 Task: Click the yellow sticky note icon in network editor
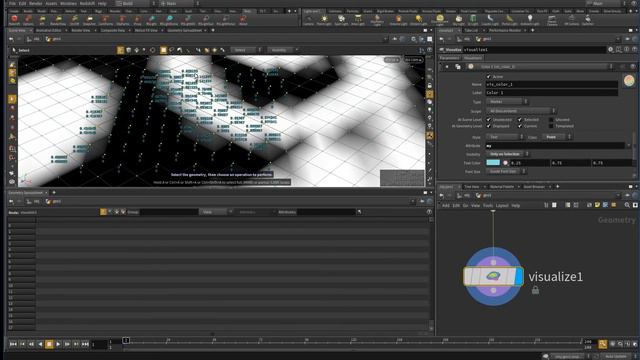tap(597, 205)
